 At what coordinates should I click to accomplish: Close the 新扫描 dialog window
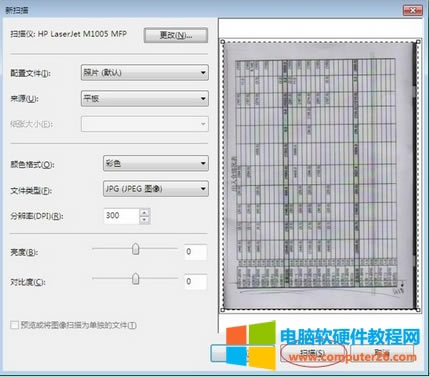tap(413, 10)
